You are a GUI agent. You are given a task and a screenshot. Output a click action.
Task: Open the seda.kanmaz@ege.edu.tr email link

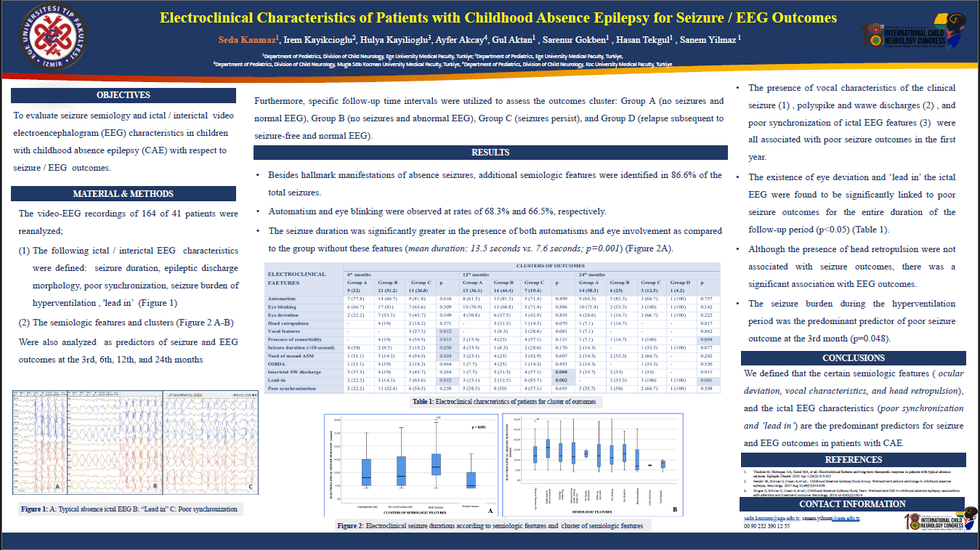(x=771, y=518)
